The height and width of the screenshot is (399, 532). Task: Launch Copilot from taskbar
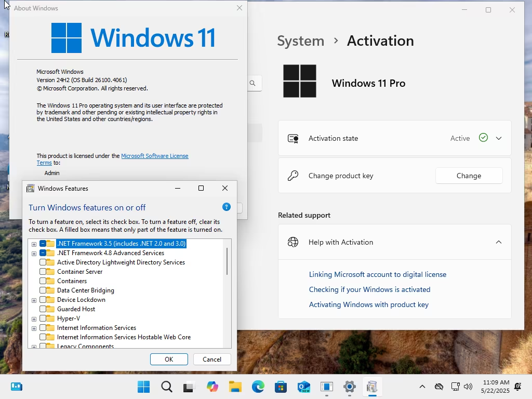(x=212, y=387)
